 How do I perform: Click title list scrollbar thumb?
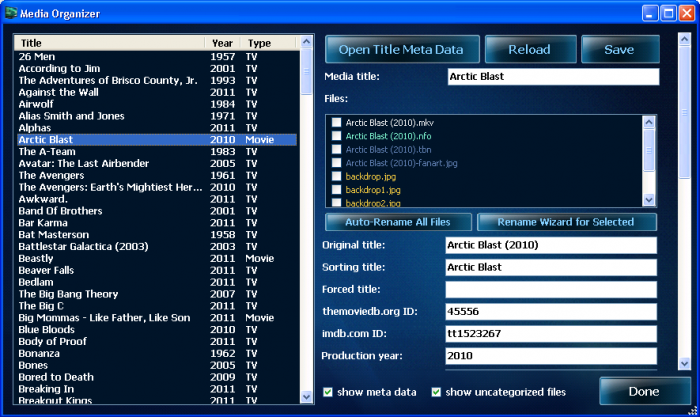tap(306, 71)
